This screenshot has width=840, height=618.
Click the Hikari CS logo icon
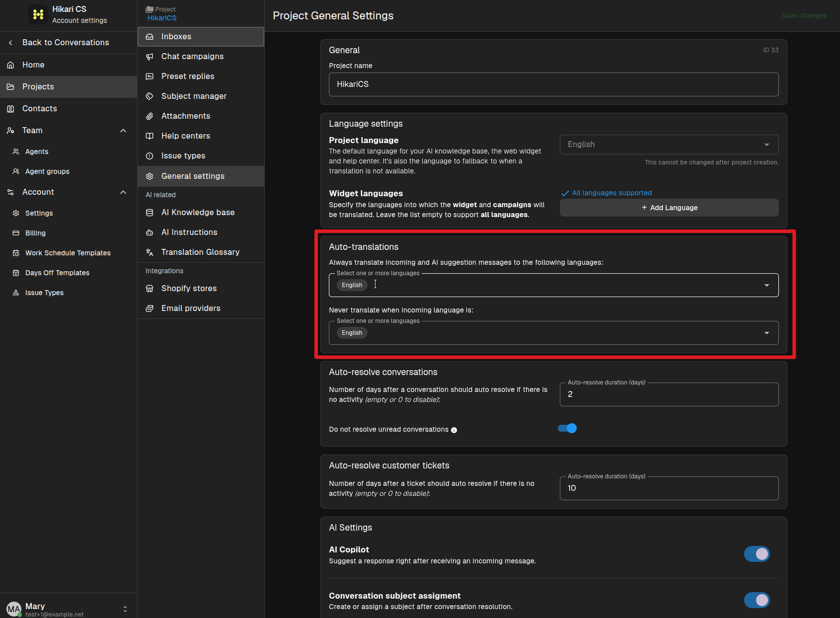[x=38, y=14]
